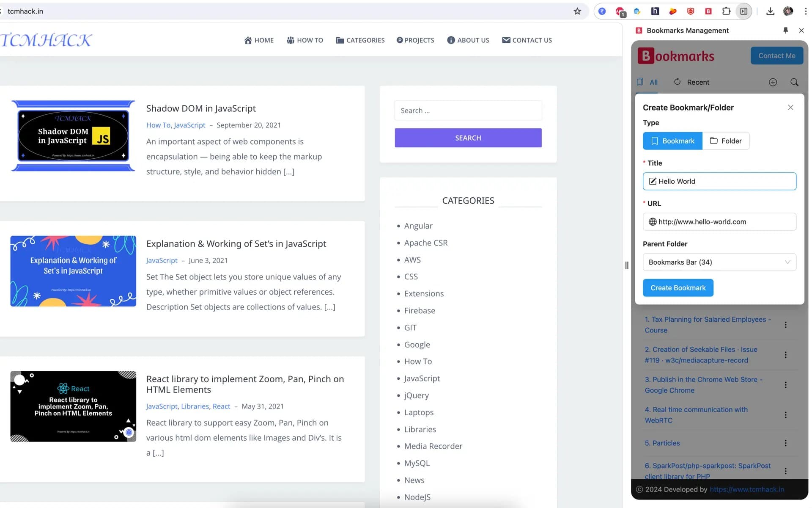Screen dimensions: 812x508
Task: Click the search magnifier in Bookmarks panel
Action: [x=794, y=82]
